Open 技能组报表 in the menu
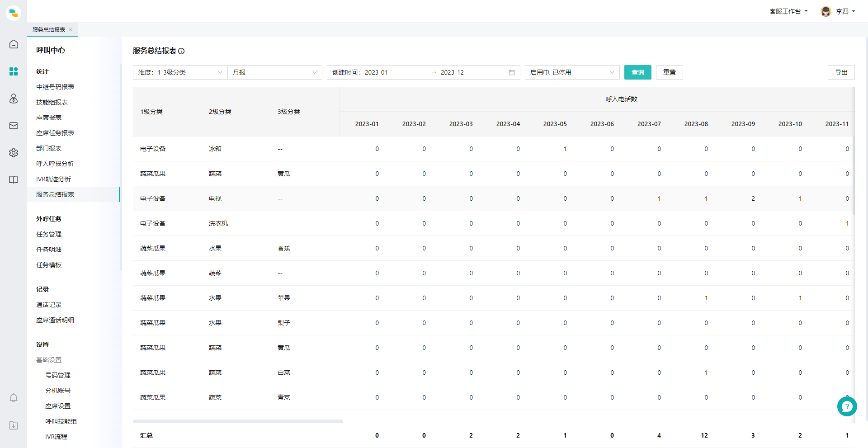 click(52, 102)
